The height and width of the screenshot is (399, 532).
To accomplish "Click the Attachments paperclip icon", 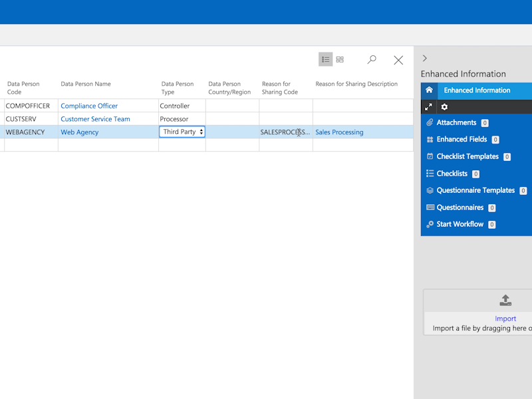I will tap(430, 122).
